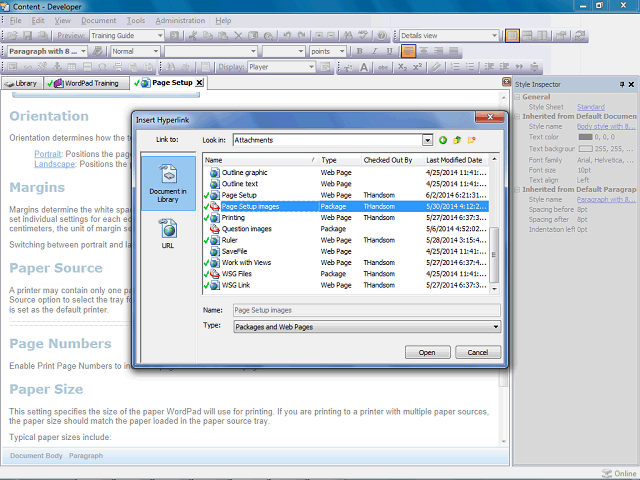Click the Up One Level folder icon
Viewport: 640px width, 480px height.
click(457, 140)
